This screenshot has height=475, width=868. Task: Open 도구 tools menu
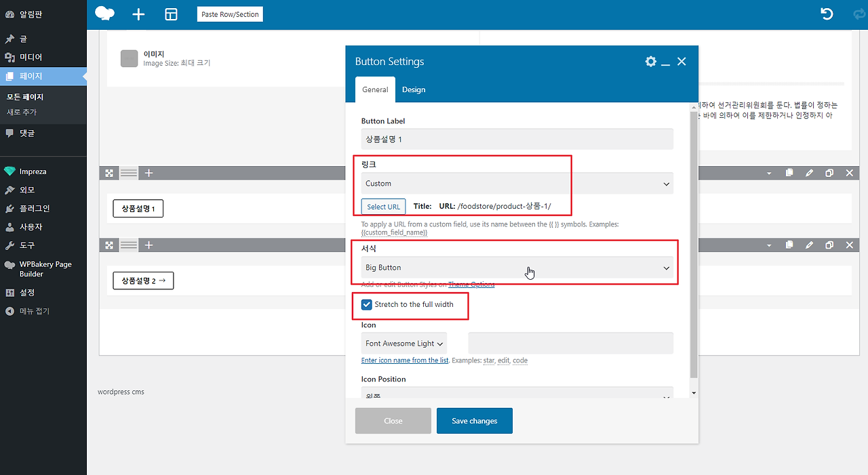43,245
